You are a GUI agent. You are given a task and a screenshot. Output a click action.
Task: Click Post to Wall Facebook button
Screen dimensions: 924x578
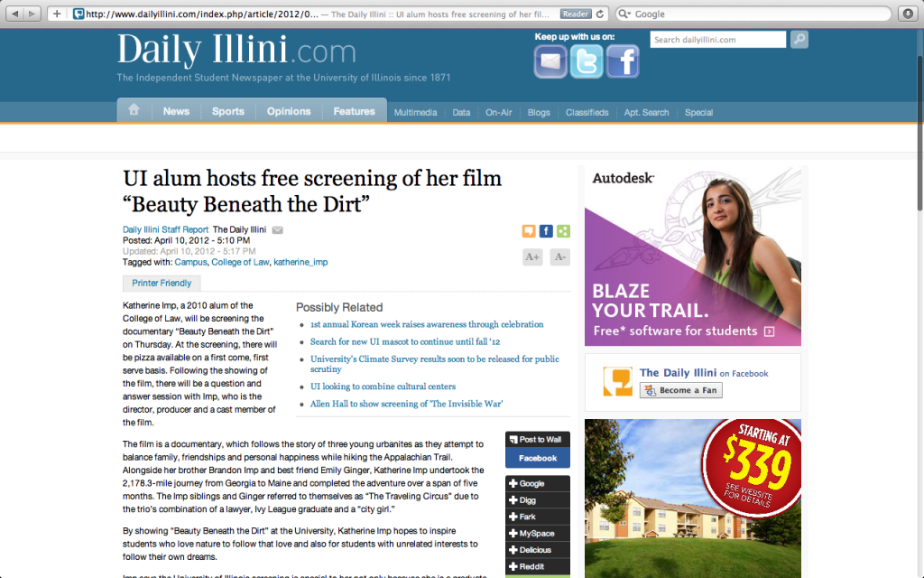pos(538,450)
